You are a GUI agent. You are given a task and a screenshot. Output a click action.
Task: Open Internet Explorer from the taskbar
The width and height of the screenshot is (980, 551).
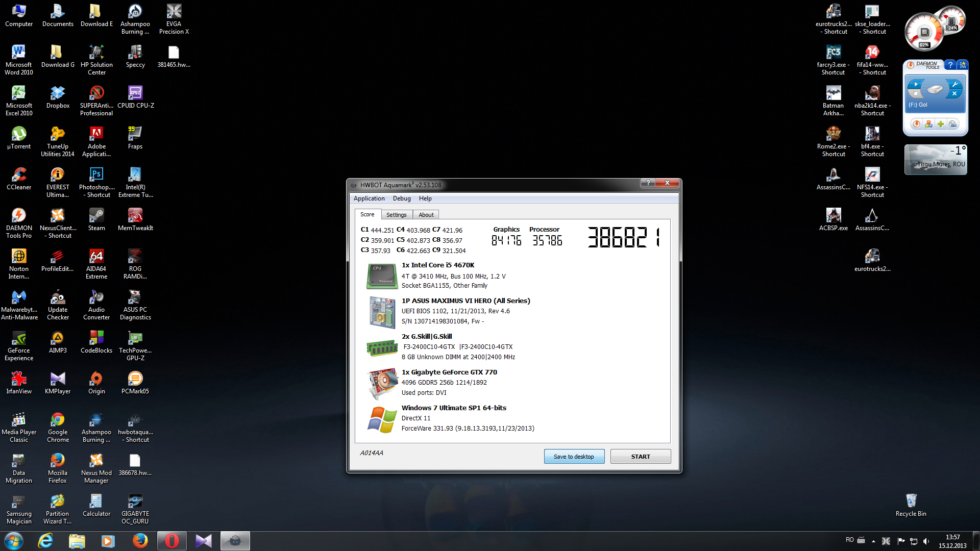[x=46, y=541]
